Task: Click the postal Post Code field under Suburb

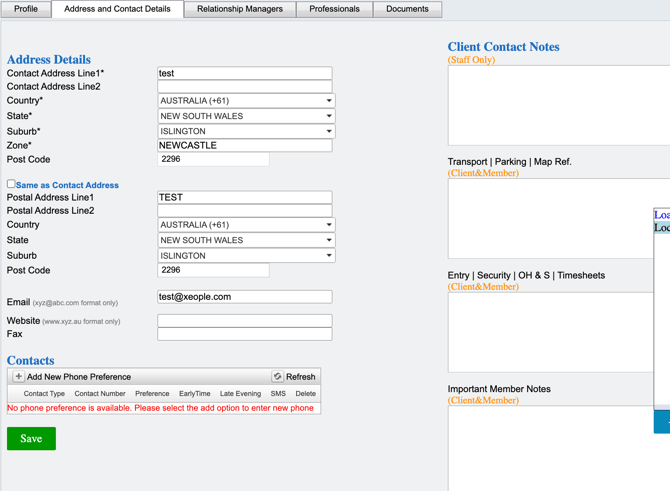Action: [x=214, y=270]
